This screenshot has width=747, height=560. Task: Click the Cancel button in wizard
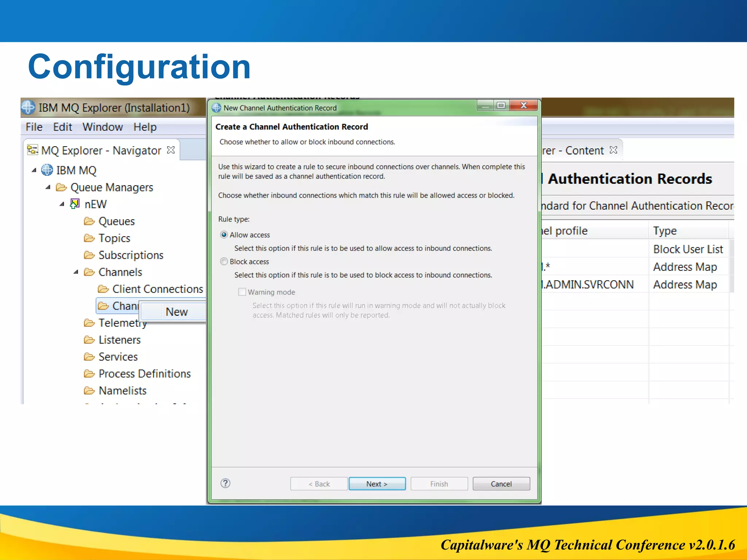pos(501,484)
